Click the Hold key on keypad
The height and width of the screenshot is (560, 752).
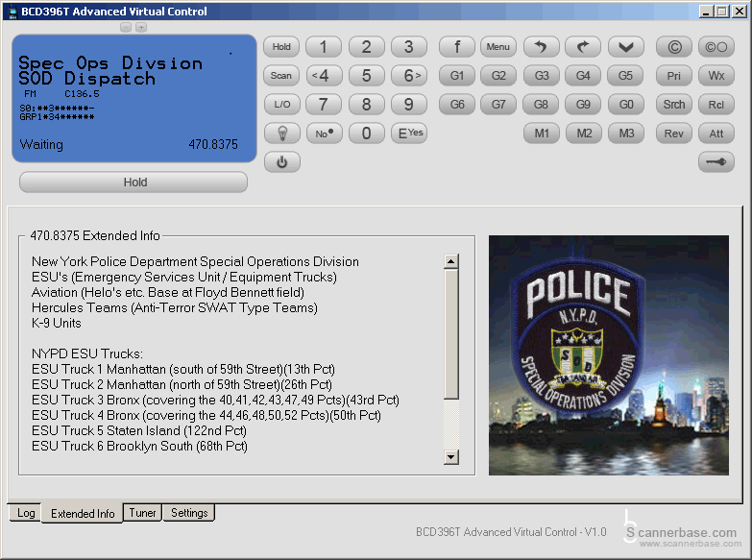coord(281,46)
